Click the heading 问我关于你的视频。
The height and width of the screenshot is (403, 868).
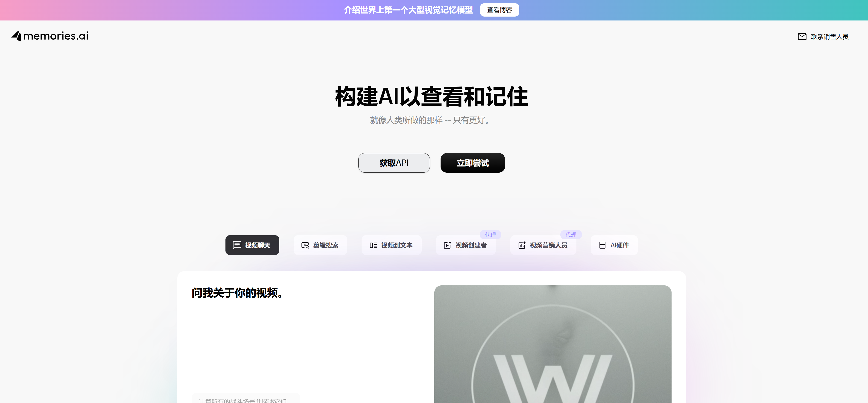tap(238, 293)
